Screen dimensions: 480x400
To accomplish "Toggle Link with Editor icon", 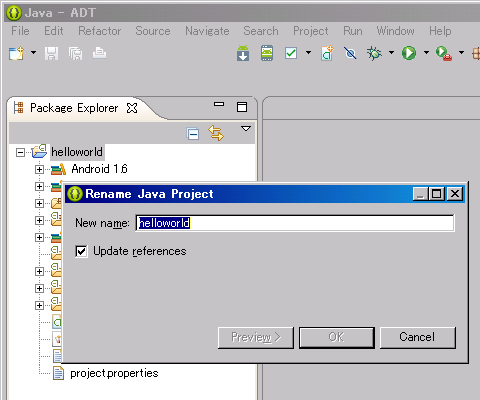I will coord(216,133).
